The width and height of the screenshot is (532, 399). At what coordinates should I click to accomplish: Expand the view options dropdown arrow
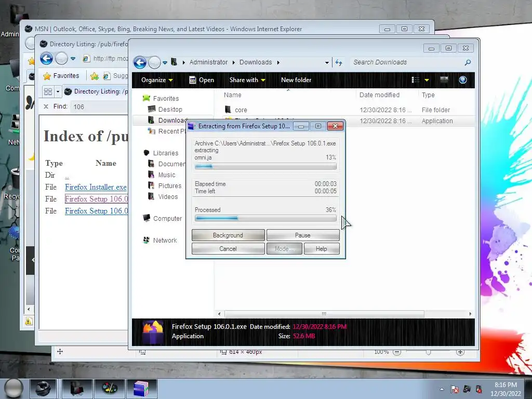click(x=427, y=80)
